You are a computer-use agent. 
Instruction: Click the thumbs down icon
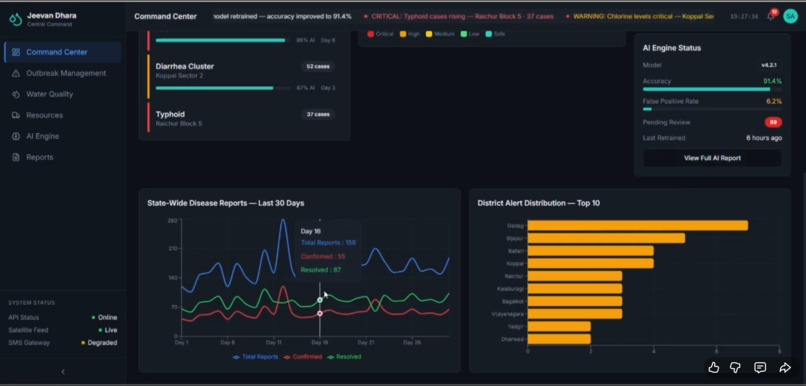tap(736, 367)
